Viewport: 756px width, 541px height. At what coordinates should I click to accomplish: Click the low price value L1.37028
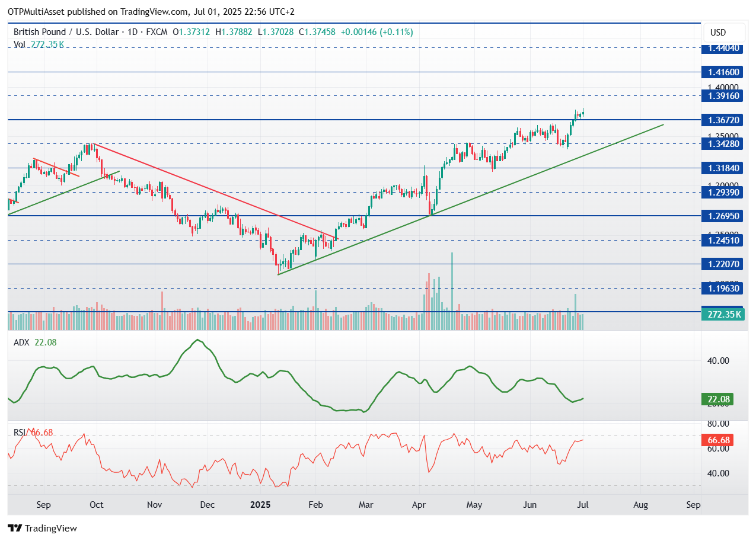276,31
